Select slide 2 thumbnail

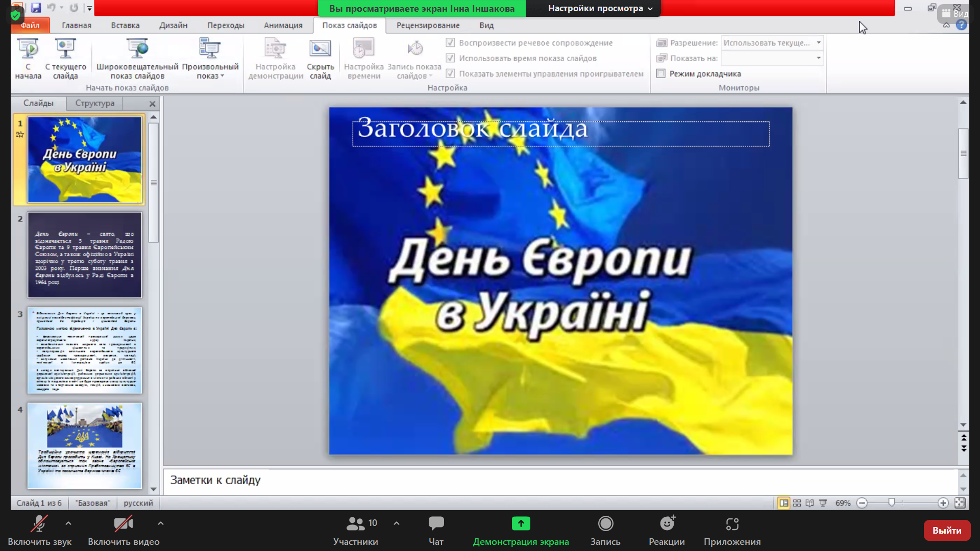[85, 255]
